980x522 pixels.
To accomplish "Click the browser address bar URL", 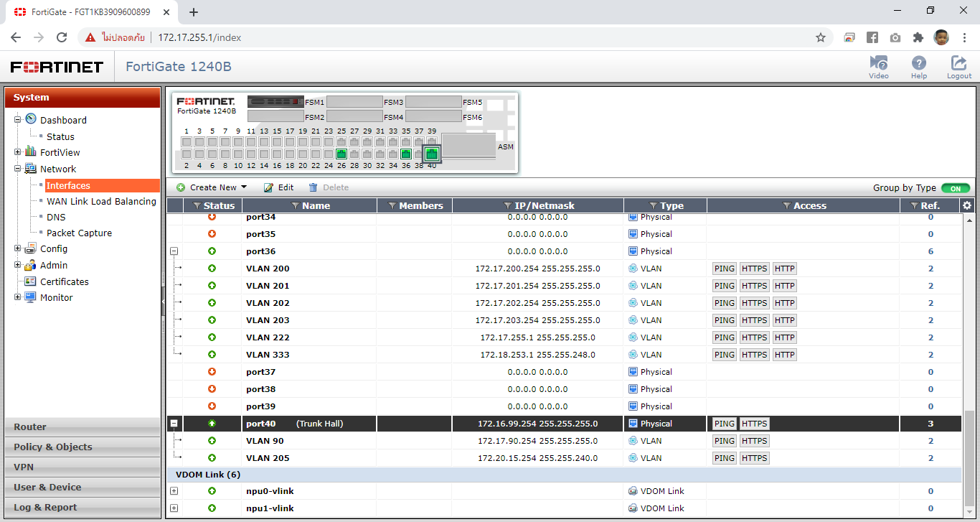I will pos(199,37).
